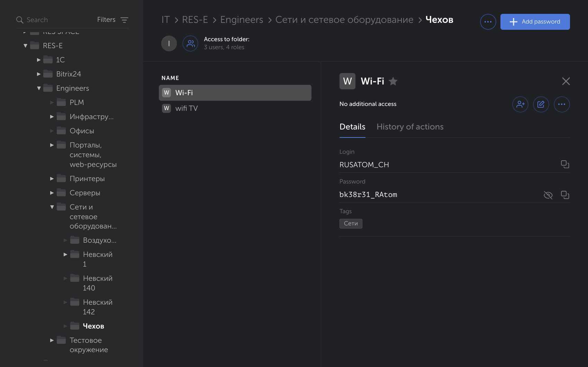Select the wifi TV entry
The height and width of the screenshot is (367, 588).
click(x=187, y=108)
